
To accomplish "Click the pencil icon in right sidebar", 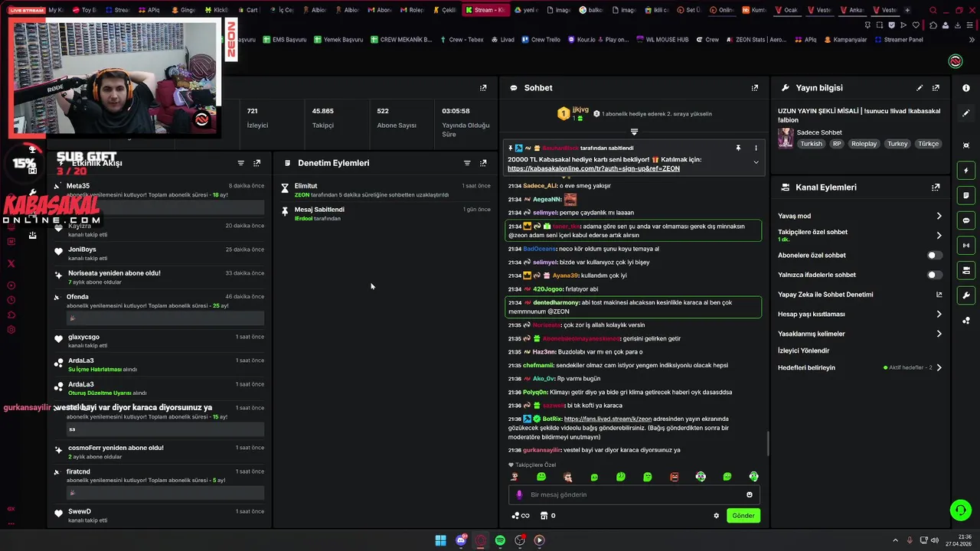I will [966, 112].
